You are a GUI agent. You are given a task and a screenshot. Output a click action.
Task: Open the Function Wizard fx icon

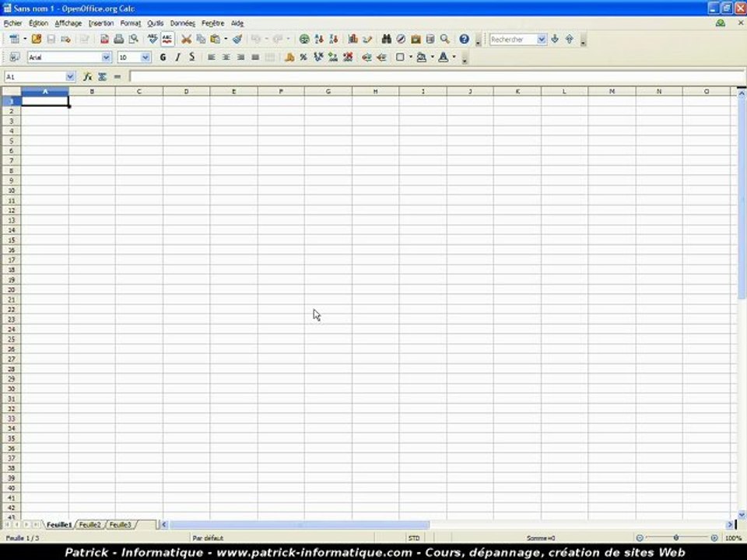(x=88, y=77)
